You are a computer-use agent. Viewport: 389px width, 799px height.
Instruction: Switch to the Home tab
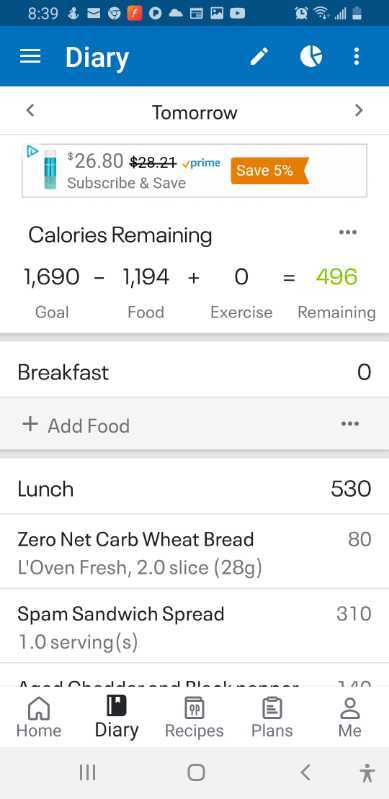tap(39, 717)
